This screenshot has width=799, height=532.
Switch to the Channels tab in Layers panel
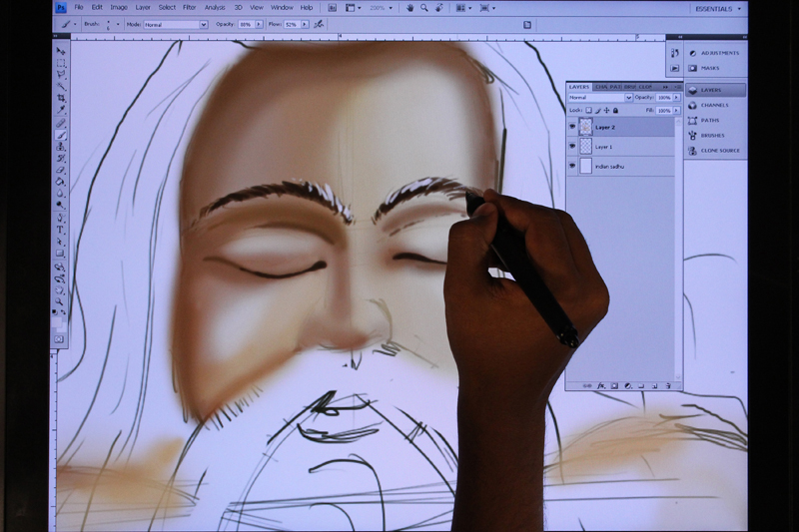pos(601,87)
